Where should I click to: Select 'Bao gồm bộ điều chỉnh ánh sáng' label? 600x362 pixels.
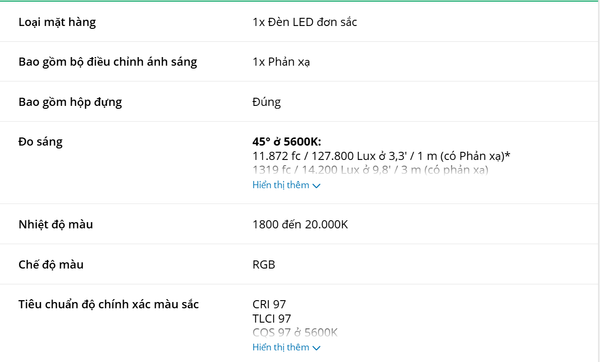click(x=108, y=62)
